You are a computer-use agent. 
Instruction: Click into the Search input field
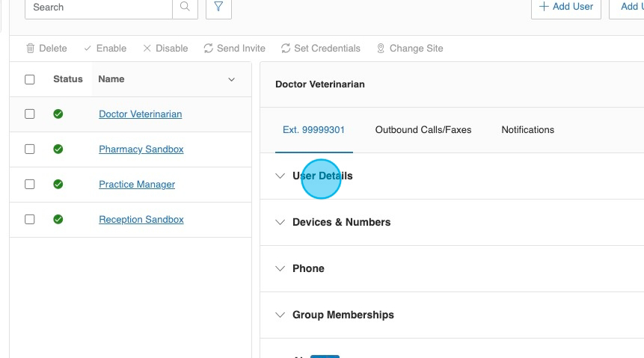click(x=97, y=7)
